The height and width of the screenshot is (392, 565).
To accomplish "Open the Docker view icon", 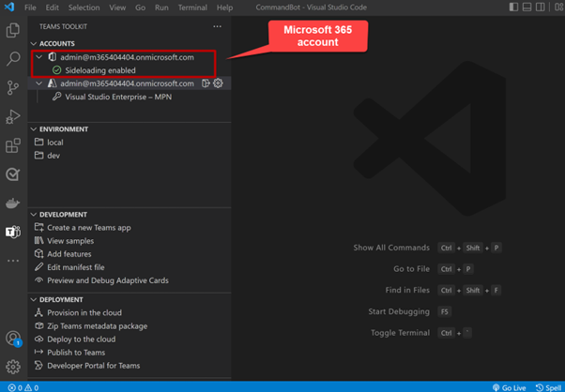I will click(13, 204).
